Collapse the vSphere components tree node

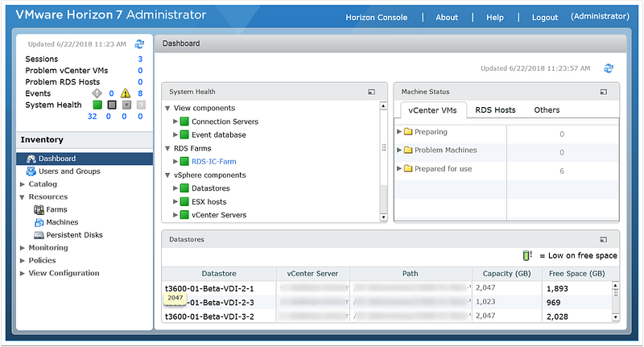pyautogui.click(x=167, y=176)
